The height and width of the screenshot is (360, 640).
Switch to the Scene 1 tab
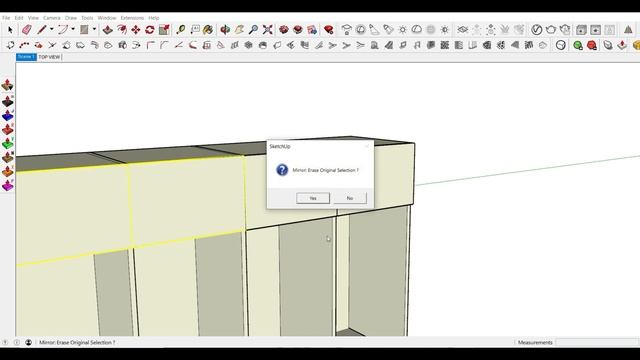[x=26, y=57]
